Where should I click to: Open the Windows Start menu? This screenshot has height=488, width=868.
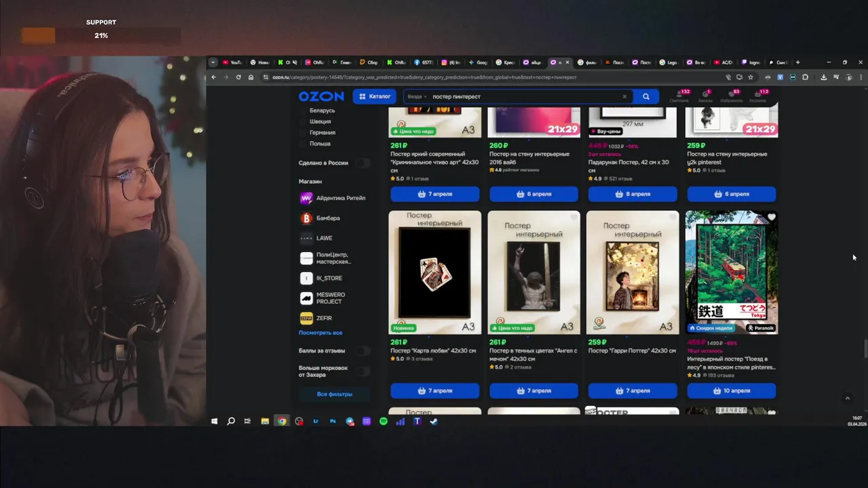click(x=214, y=421)
